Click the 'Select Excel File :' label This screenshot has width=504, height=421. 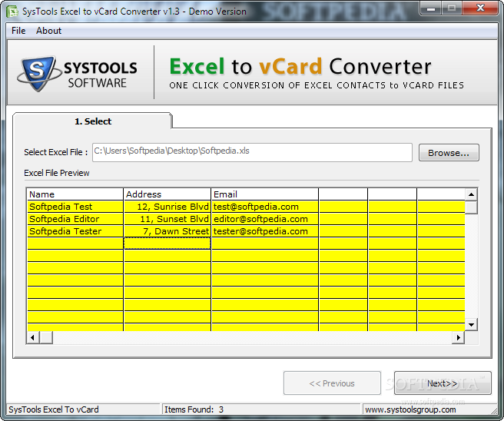pyautogui.click(x=55, y=152)
